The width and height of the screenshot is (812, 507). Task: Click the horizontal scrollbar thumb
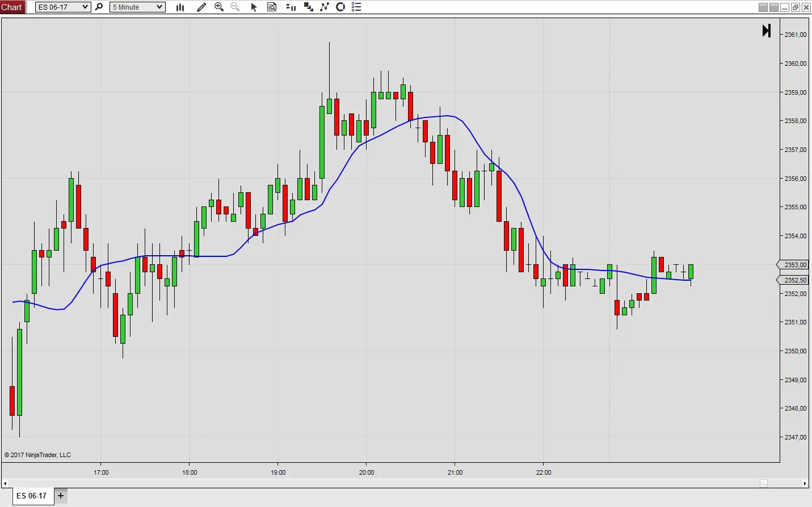764,483
